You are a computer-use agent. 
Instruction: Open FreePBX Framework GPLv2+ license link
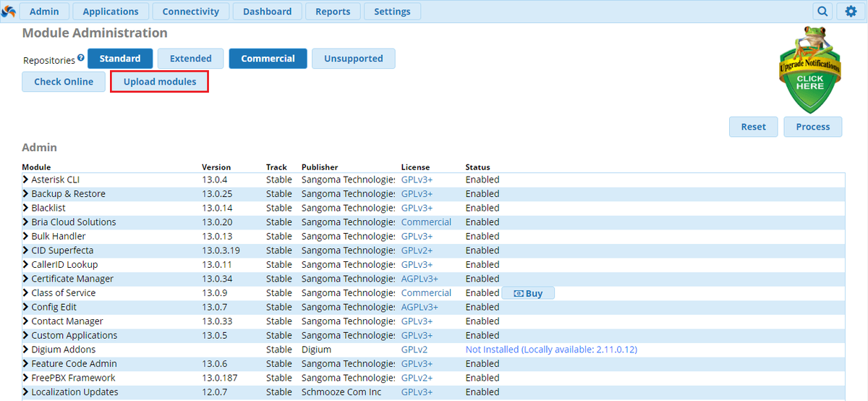point(417,378)
